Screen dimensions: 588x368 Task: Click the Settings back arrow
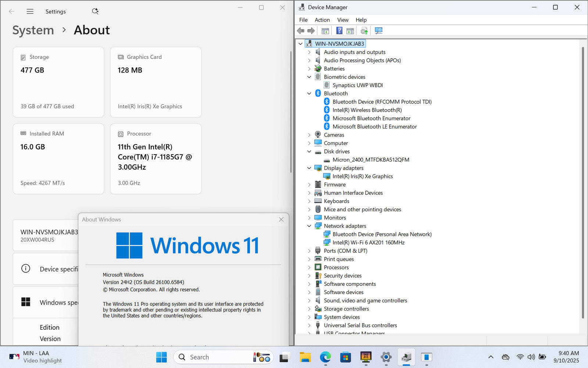pyautogui.click(x=12, y=11)
